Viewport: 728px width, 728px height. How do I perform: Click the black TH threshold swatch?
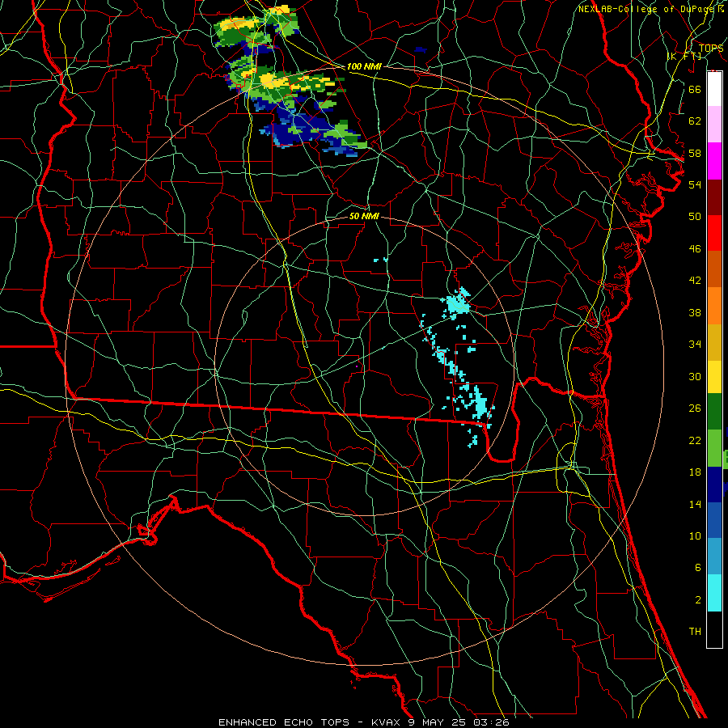pyautogui.click(x=714, y=629)
